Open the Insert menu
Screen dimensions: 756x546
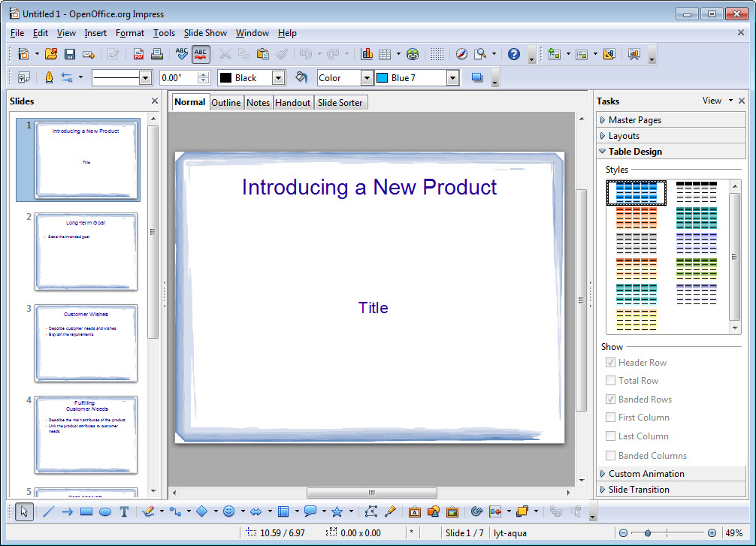click(x=95, y=33)
